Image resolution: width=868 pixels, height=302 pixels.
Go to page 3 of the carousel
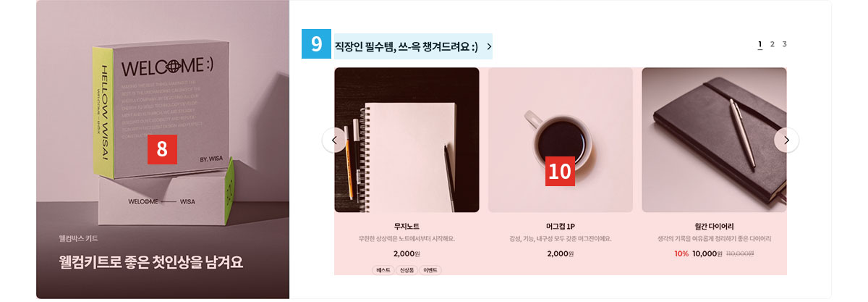pos(784,44)
